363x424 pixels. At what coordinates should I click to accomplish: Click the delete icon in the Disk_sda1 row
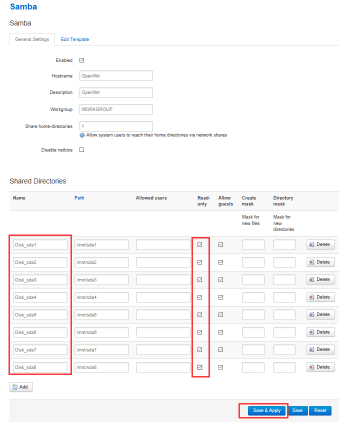(311, 245)
